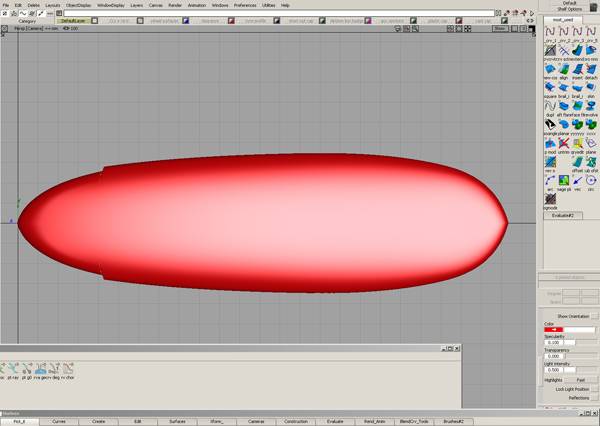Open the Category layer dropdown
Screen dimensions: 600x426
[28, 20]
